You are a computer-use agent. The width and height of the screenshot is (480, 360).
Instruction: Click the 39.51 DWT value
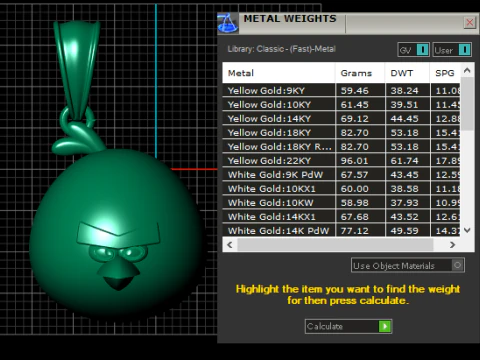point(404,105)
